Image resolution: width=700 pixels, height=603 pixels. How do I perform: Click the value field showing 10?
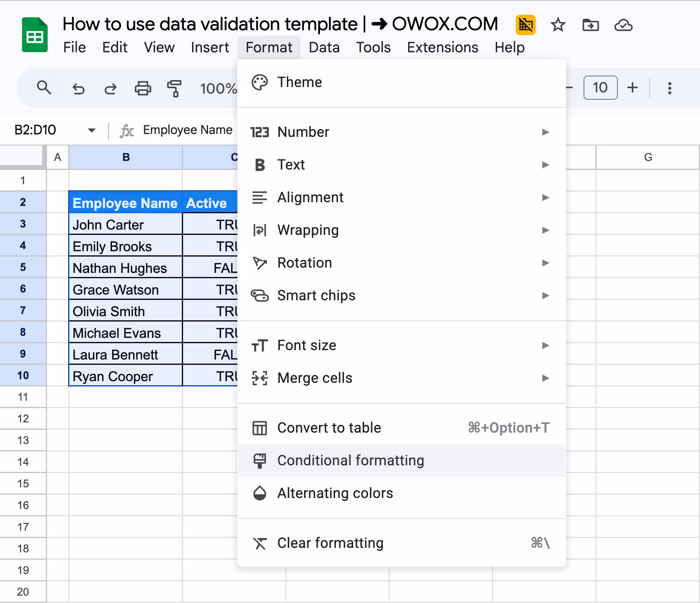(600, 87)
